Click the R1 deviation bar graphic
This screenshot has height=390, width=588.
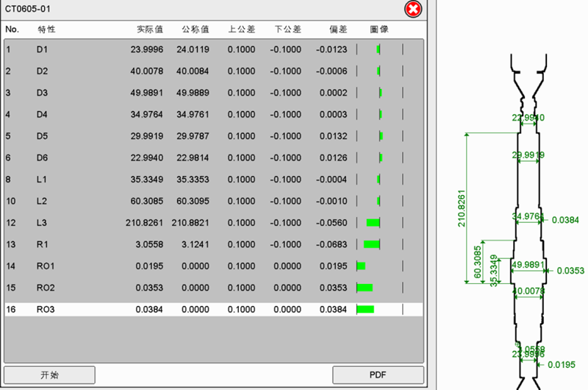click(372, 244)
